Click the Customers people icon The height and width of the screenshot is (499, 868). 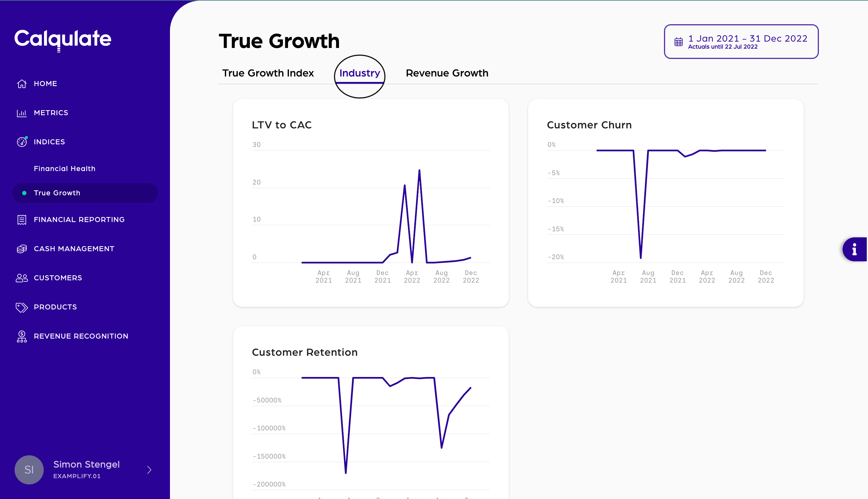point(22,278)
